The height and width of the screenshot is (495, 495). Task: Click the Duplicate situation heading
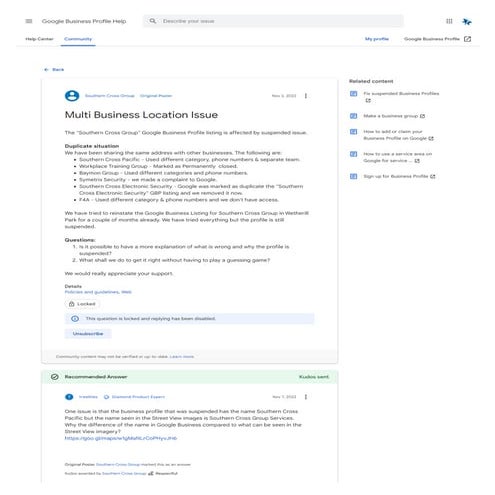[x=92, y=146]
